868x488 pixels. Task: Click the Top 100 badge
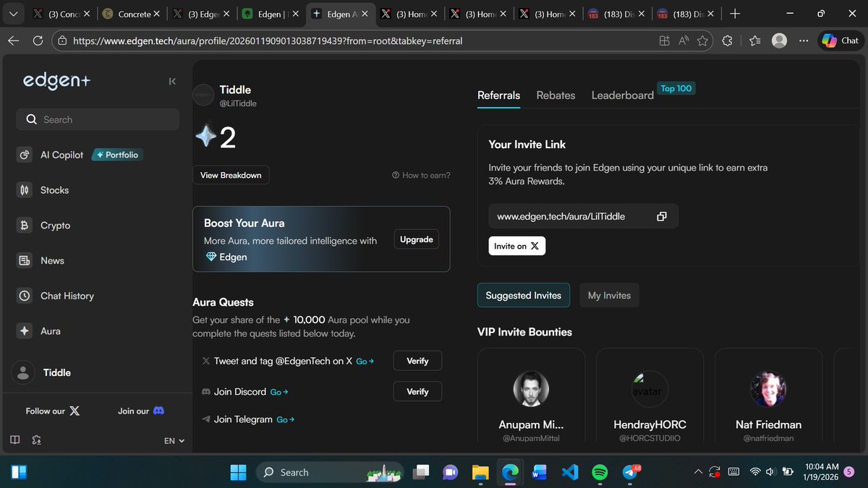(676, 88)
